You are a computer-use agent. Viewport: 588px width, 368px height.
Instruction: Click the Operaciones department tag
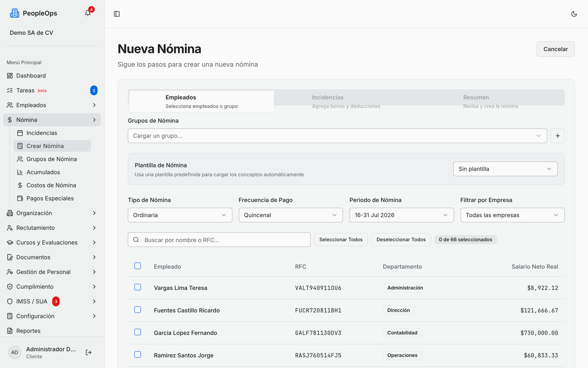[402, 355]
